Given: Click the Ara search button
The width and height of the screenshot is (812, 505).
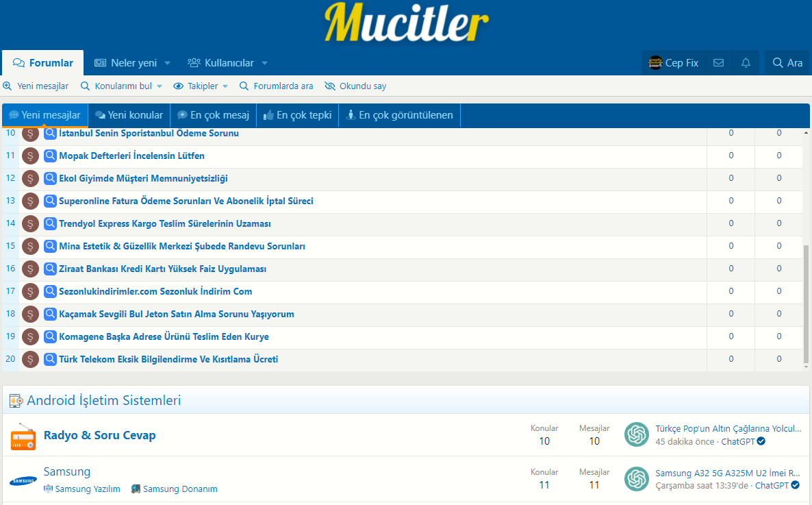Looking at the screenshot, I should [787, 63].
